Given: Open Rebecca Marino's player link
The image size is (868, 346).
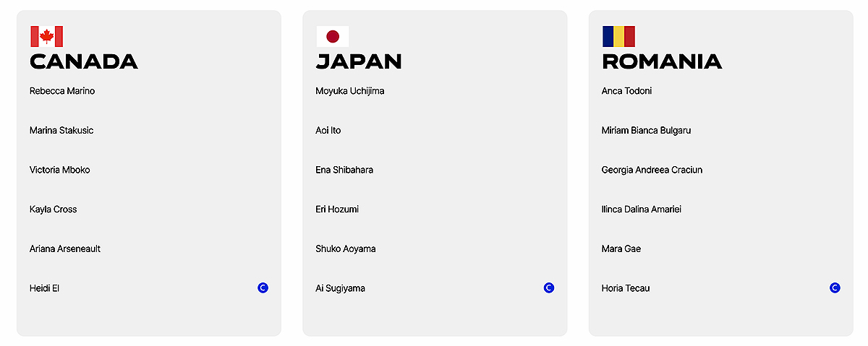Looking at the screenshot, I should tap(62, 91).
